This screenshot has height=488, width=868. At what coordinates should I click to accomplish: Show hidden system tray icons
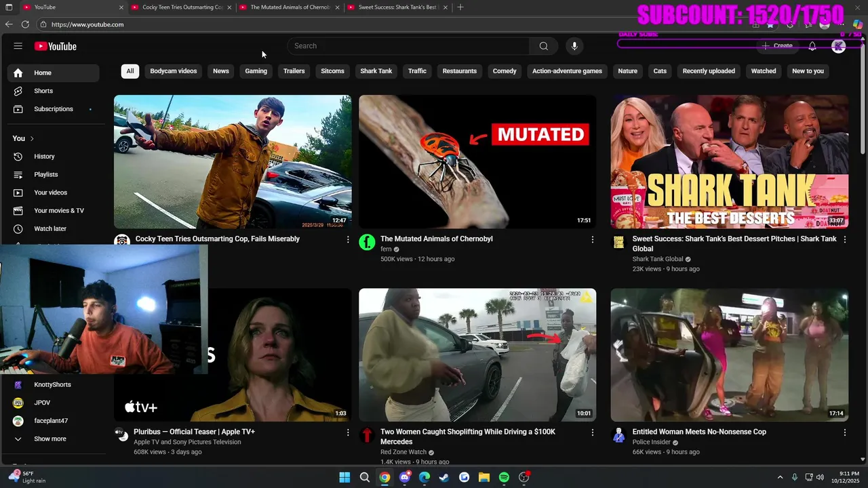pos(780,477)
